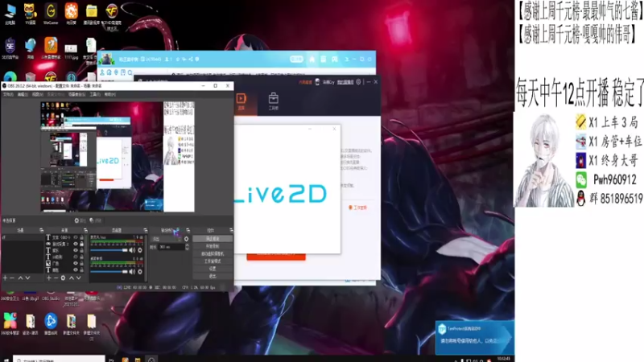Click 设置 button in OBS controls

[213, 269]
